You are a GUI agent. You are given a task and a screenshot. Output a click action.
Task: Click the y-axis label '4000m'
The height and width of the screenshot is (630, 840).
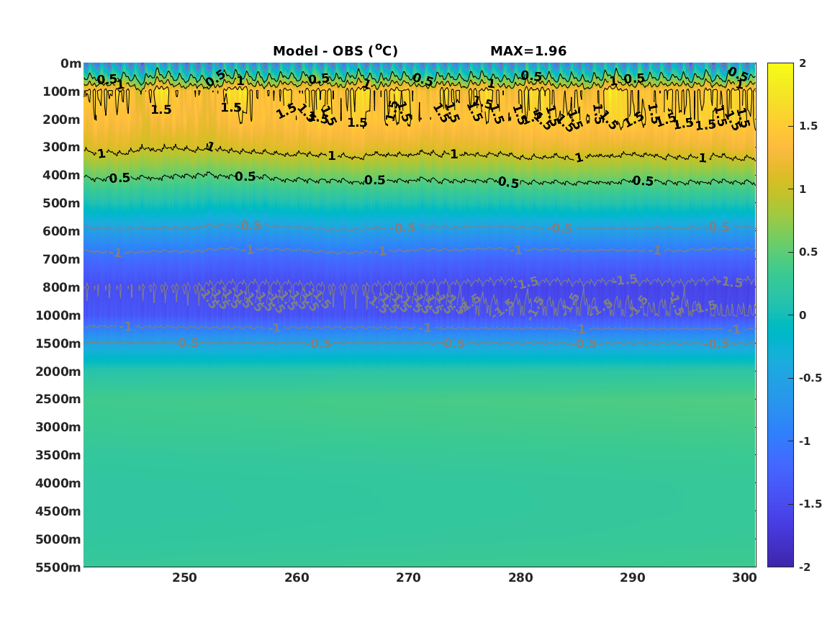pos(58,483)
